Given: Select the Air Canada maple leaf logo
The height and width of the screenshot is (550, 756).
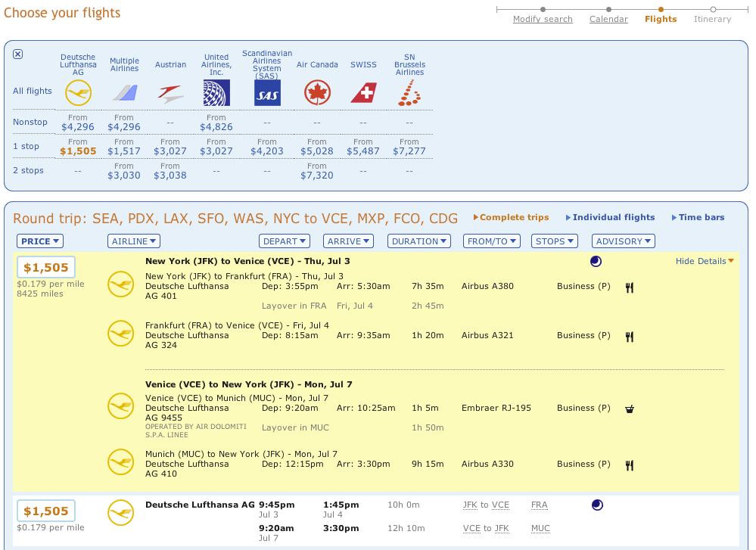Looking at the screenshot, I should coord(317,92).
